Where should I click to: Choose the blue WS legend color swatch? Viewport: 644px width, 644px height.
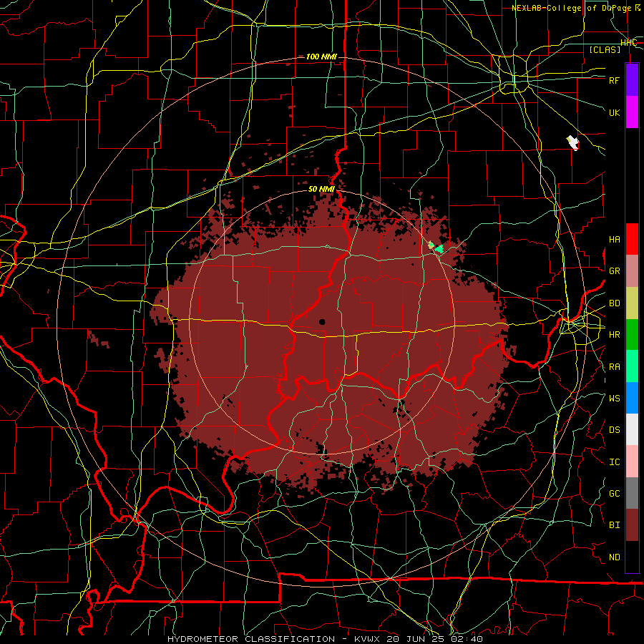632,398
